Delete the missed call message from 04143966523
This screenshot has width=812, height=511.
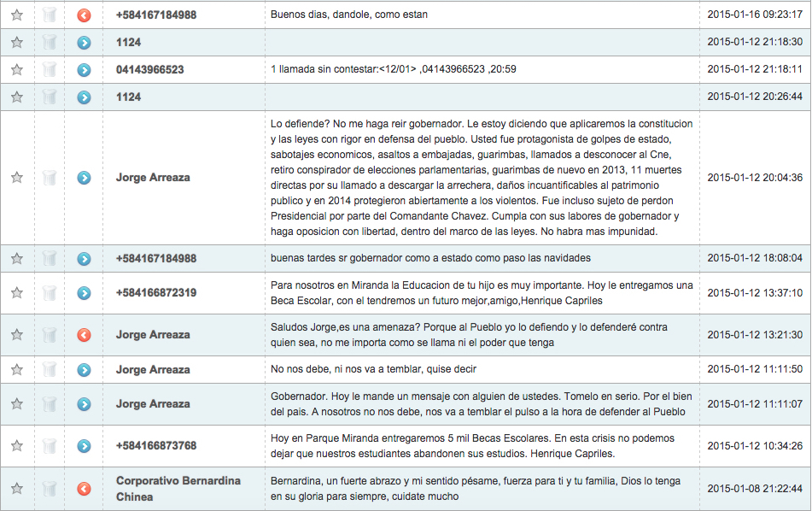point(50,69)
